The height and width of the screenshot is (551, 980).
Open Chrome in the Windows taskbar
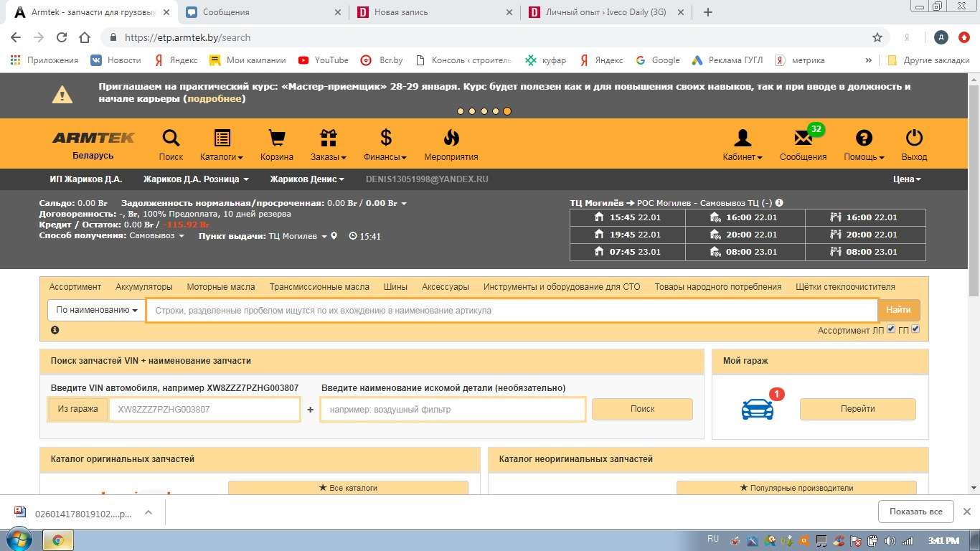58,540
